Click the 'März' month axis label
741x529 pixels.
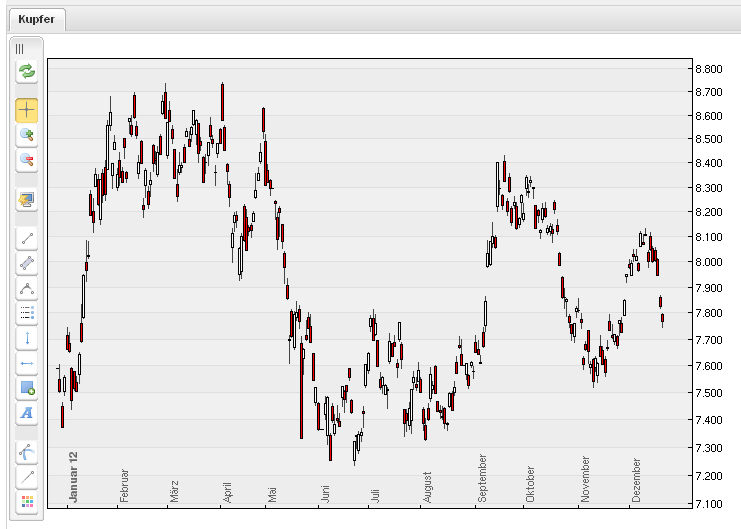tap(174, 492)
